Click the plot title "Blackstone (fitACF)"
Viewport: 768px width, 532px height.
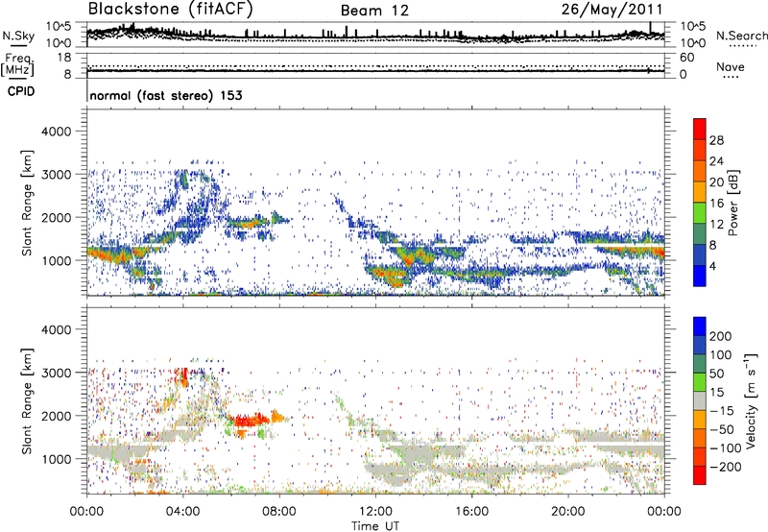point(170,10)
